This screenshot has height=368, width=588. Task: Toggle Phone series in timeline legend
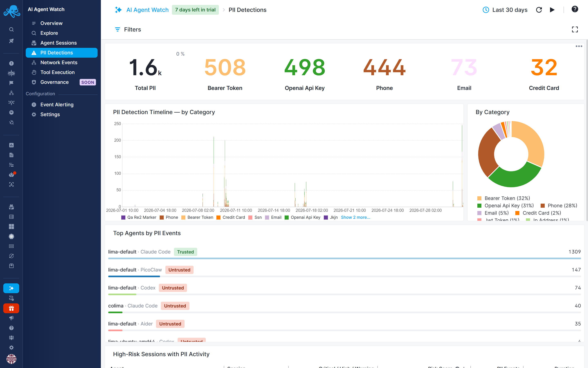coord(169,217)
